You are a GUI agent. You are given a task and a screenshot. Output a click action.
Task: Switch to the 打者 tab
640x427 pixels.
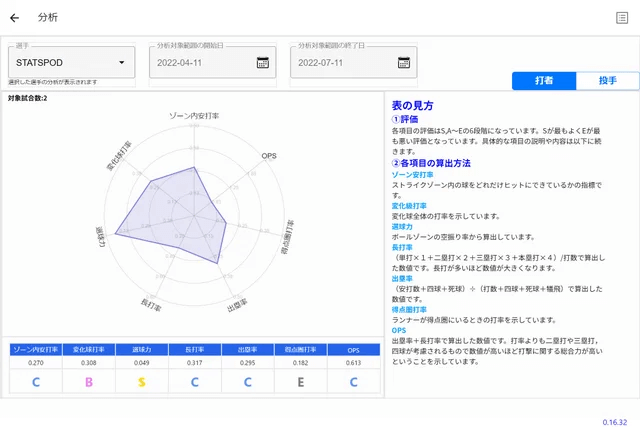point(543,81)
